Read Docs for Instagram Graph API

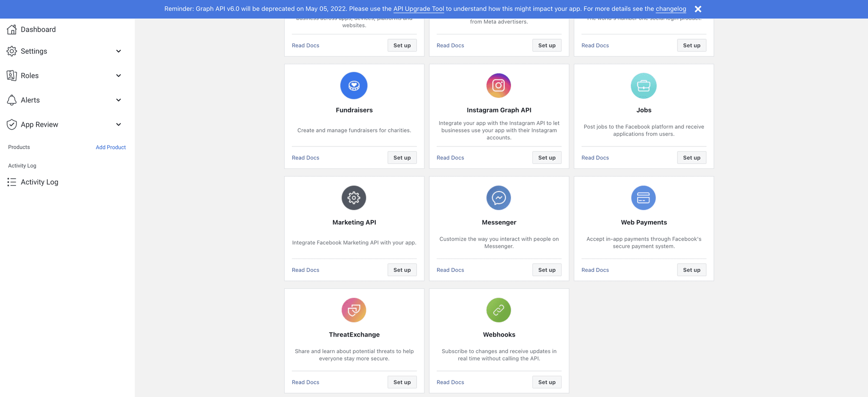tap(450, 158)
